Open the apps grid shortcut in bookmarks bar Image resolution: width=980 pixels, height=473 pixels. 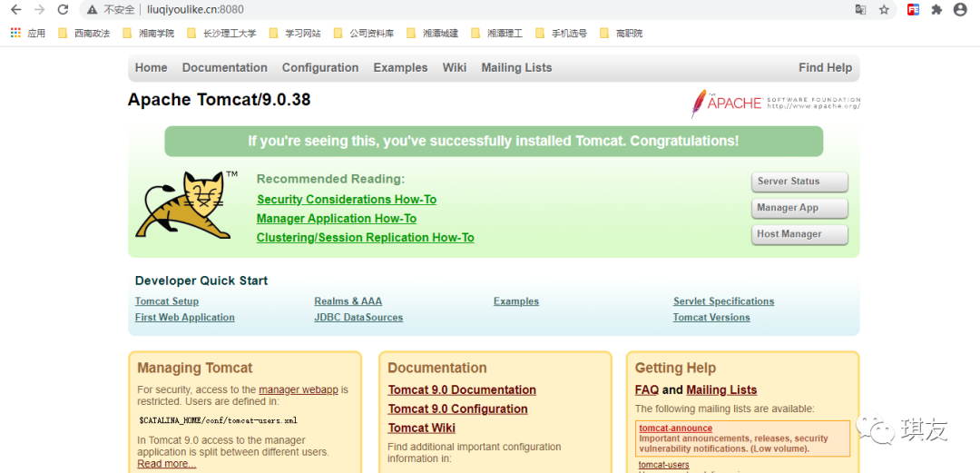point(28,34)
